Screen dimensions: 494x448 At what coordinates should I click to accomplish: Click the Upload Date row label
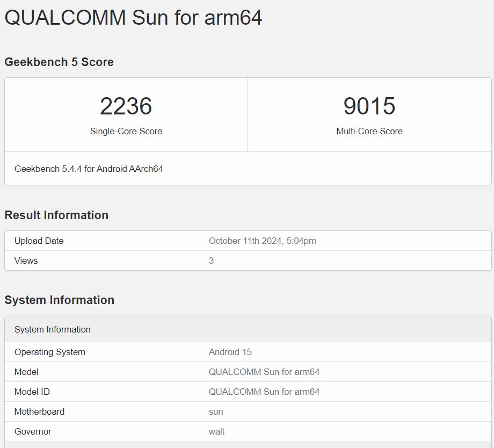(x=39, y=241)
